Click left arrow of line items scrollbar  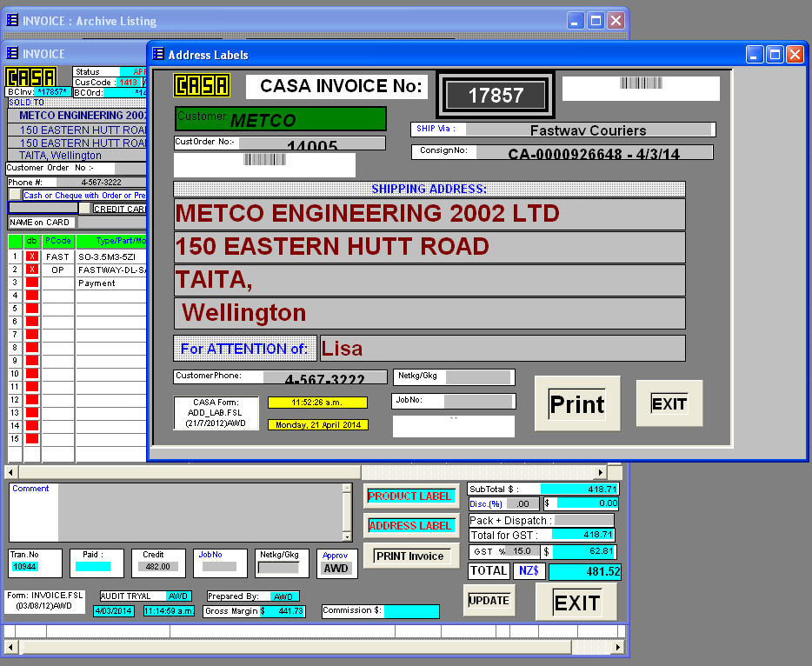(10, 472)
